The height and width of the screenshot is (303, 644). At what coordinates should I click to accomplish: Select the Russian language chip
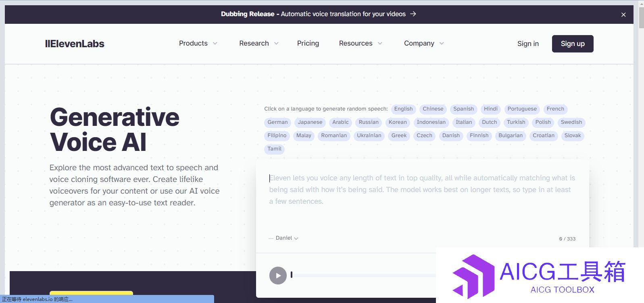coord(369,122)
